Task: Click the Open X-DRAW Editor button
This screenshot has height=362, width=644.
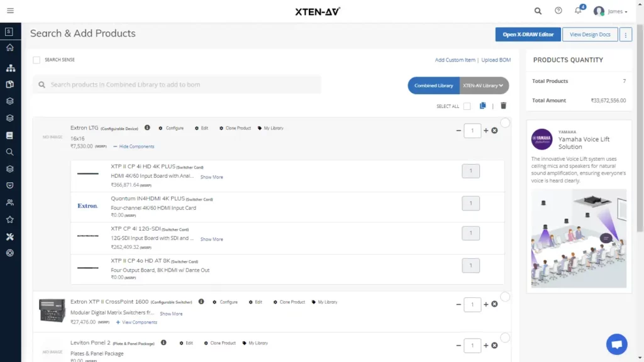Action: point(528,35)
